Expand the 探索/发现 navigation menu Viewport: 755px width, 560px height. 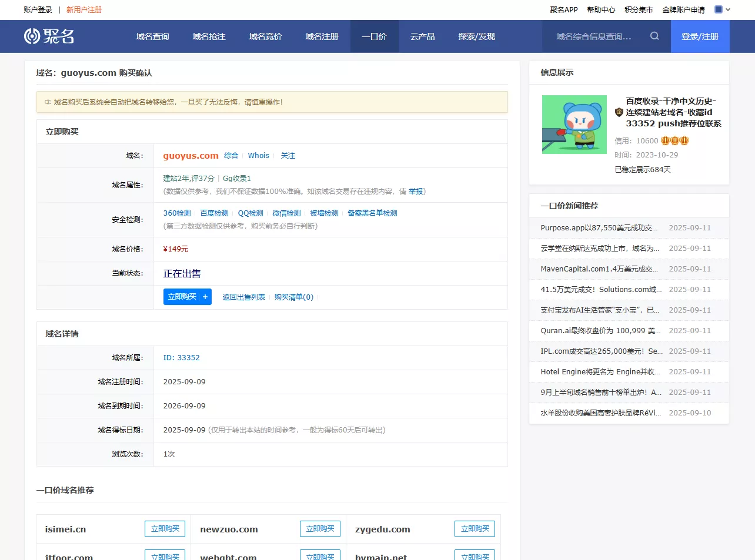pos(476,36)
